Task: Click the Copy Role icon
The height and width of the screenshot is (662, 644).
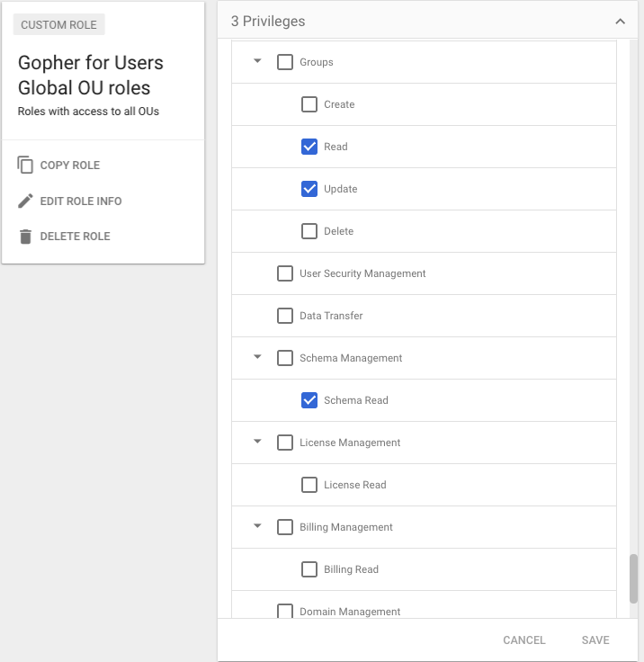Action: pos(25,165)
